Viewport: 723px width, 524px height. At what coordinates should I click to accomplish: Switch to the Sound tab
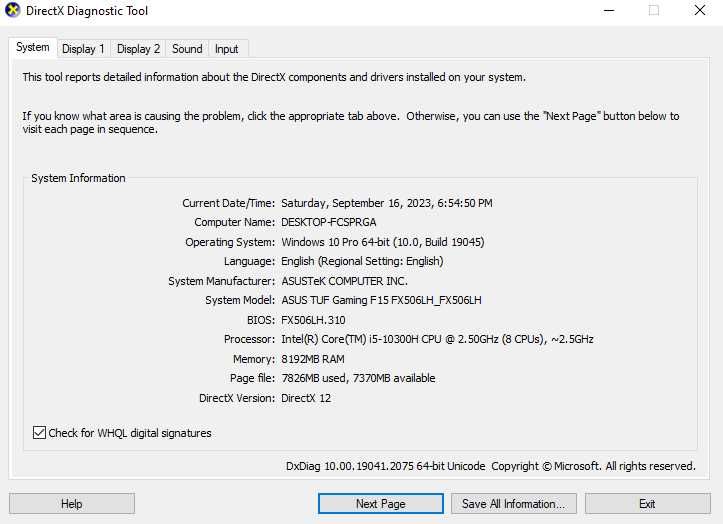187,49
